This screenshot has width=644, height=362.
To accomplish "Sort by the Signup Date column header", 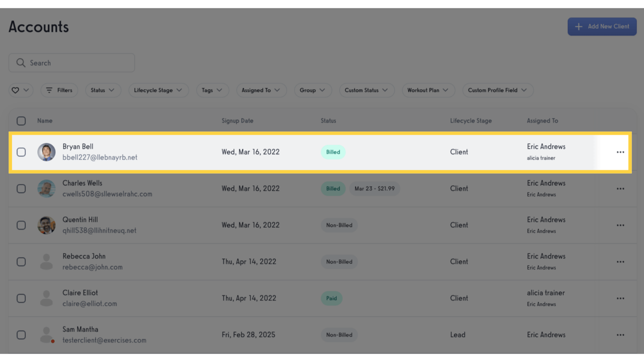I will (237, 121).
